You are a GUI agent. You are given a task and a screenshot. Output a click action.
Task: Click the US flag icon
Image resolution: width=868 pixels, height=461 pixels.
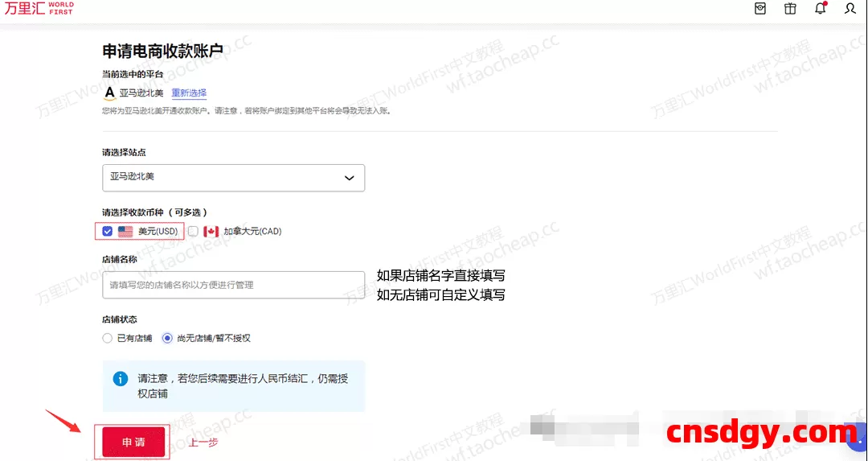[125, 232]
